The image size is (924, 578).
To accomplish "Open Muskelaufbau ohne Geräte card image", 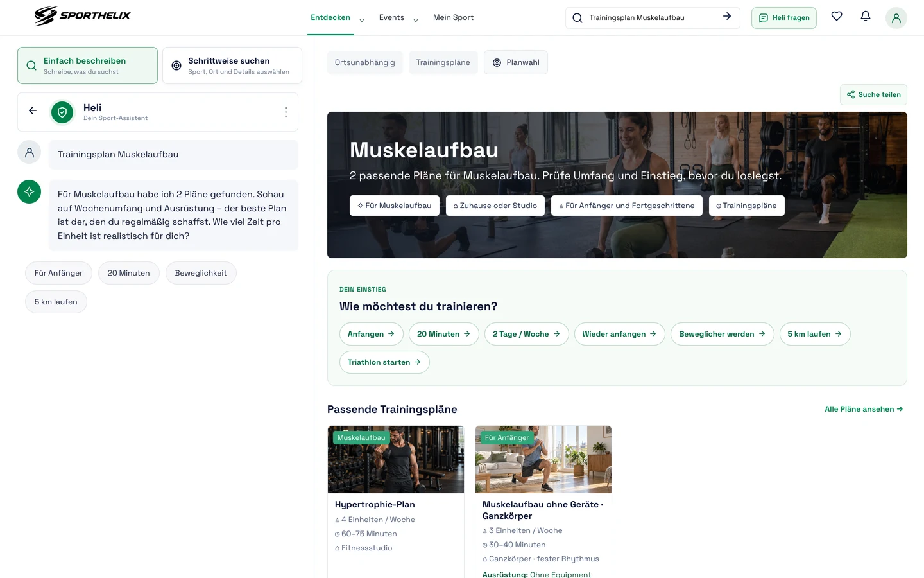I will [x=543, y=460].
